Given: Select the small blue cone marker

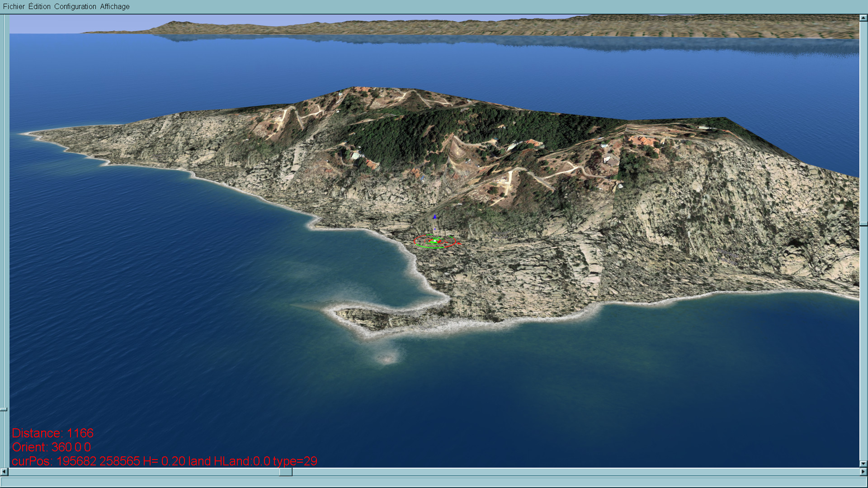Looking at the screenshot, I should click(x=435, y=229).
